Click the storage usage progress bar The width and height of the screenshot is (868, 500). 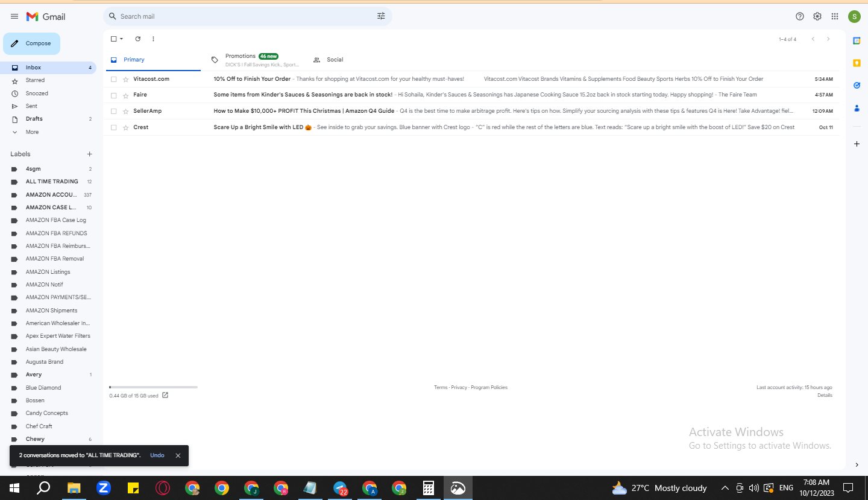153,387
